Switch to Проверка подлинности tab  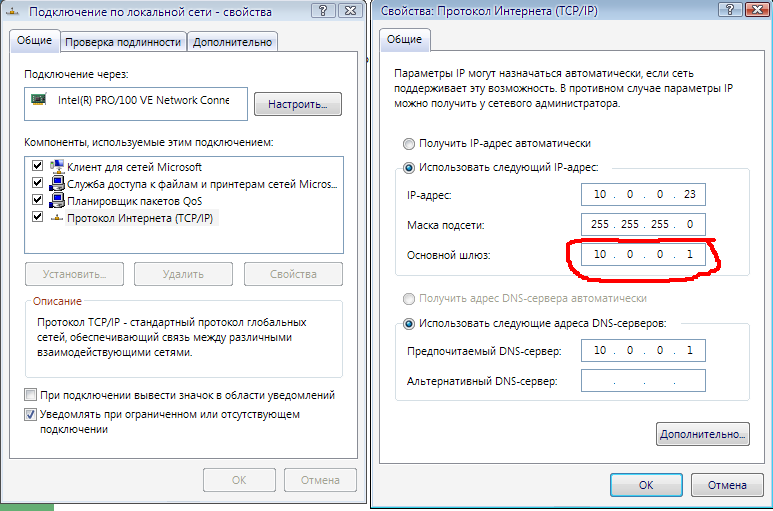pyautogui.click(x=123, y=42)
